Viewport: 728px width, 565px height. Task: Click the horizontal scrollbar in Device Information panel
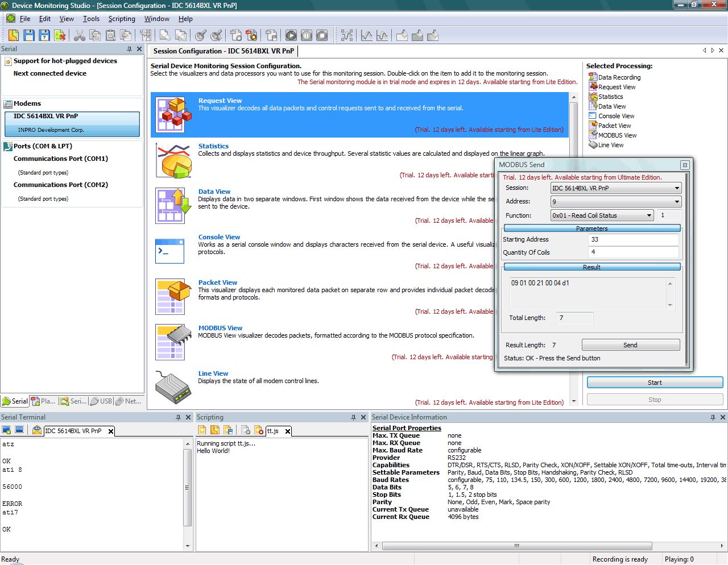click(516, 546)
